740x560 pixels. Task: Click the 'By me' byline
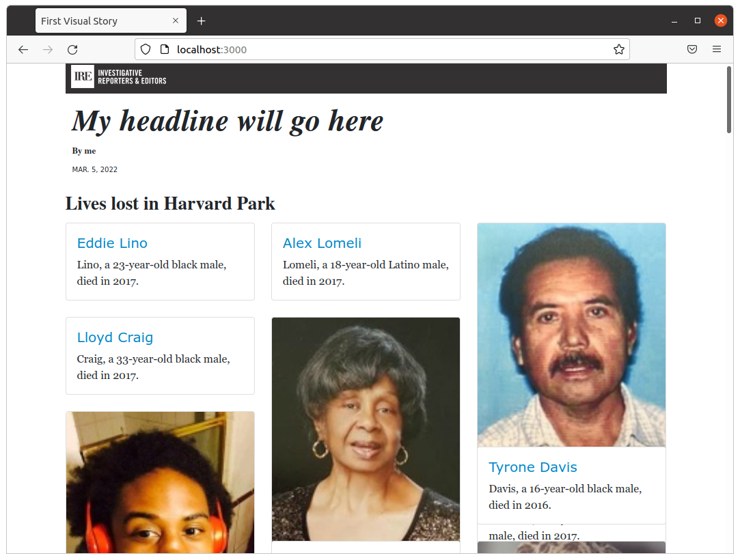(84, 151)
